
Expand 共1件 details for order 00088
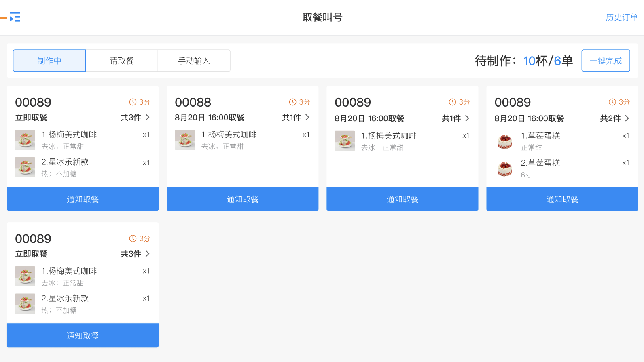pyautogui.click(x=296, y=117)
